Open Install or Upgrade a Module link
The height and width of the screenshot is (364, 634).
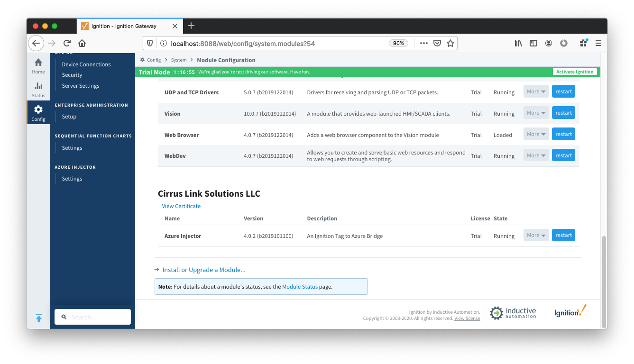tap(203, 270)
